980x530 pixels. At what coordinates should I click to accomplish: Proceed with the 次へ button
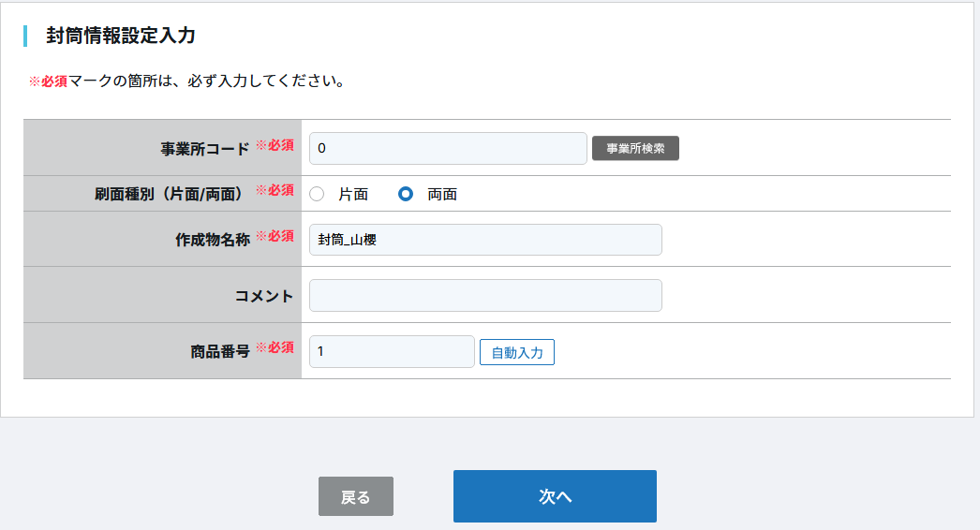[x=555, y=496]
